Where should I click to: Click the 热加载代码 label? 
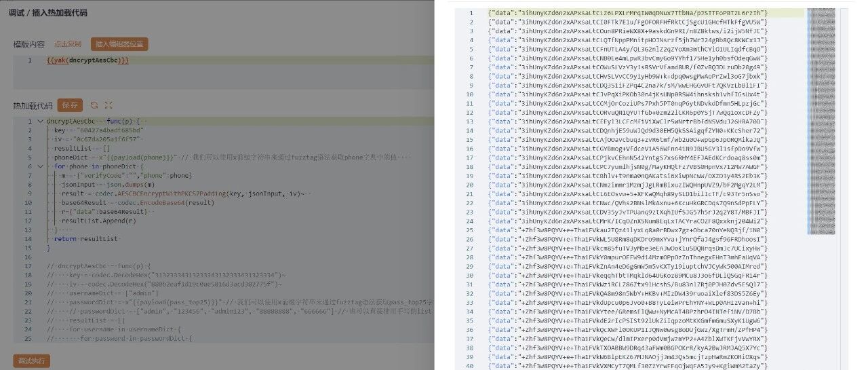(x=33, y=106)
